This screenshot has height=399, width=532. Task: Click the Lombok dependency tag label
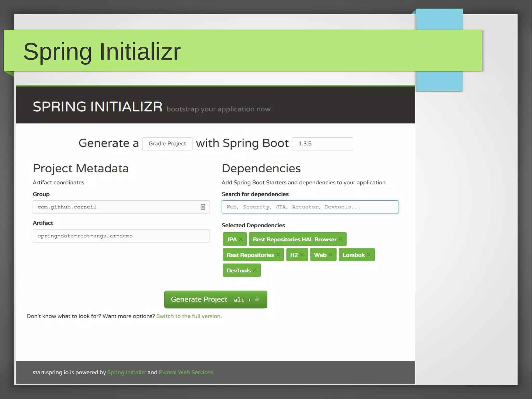[353, 255]
